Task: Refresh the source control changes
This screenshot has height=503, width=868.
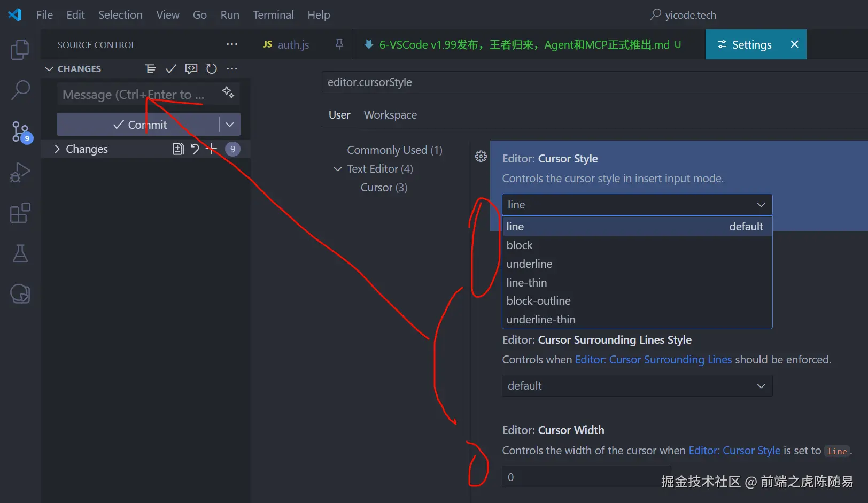Action: [x=212, y=68]
